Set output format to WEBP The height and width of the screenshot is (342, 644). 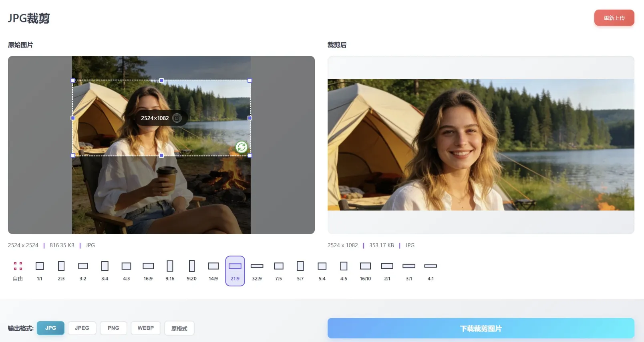pyautogui.click(x=146, y=328)
